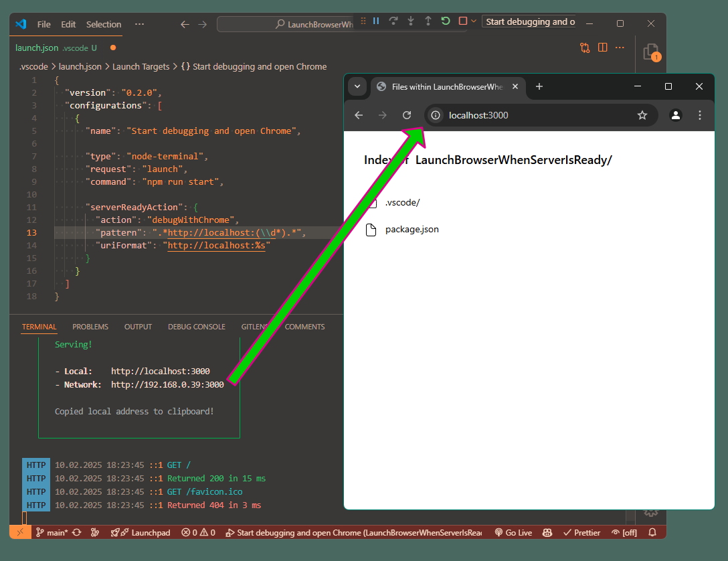Viewport: 728px width, 561px height.
Task: Open package.json file link
Action: coord(412,230)
